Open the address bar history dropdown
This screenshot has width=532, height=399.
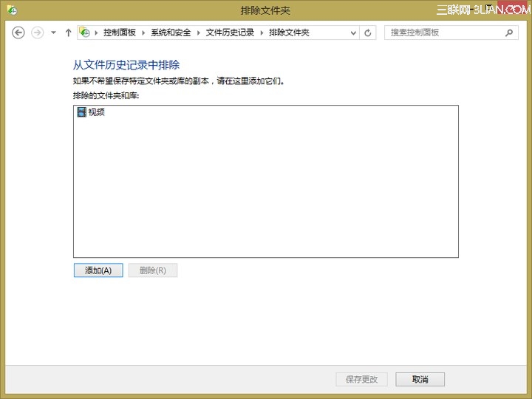[353, 33]
